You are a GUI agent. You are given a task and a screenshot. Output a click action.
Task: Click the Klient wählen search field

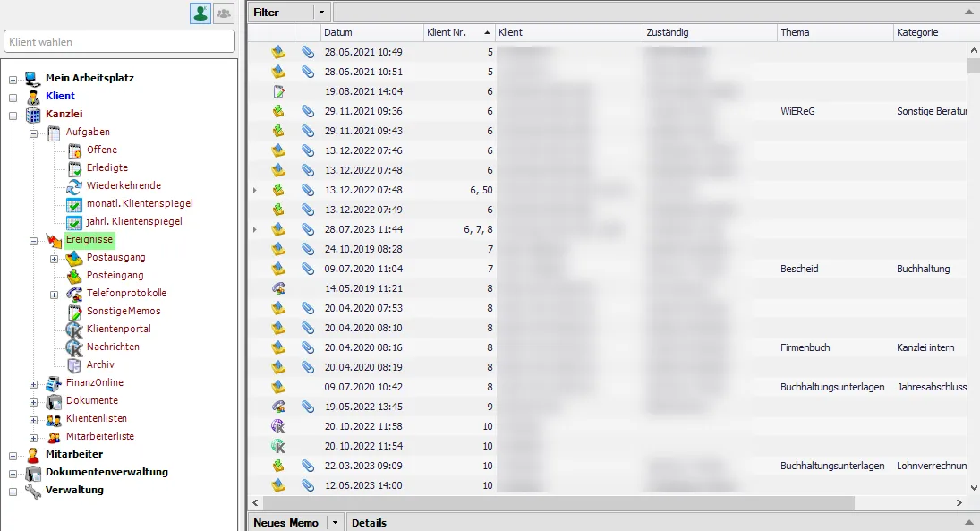coord(119,42)
